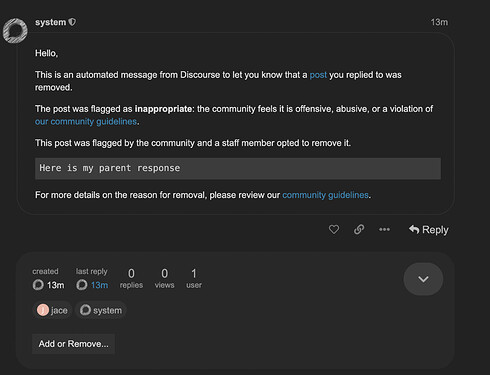Show more post actions with the ellipsis

point(384,229)
